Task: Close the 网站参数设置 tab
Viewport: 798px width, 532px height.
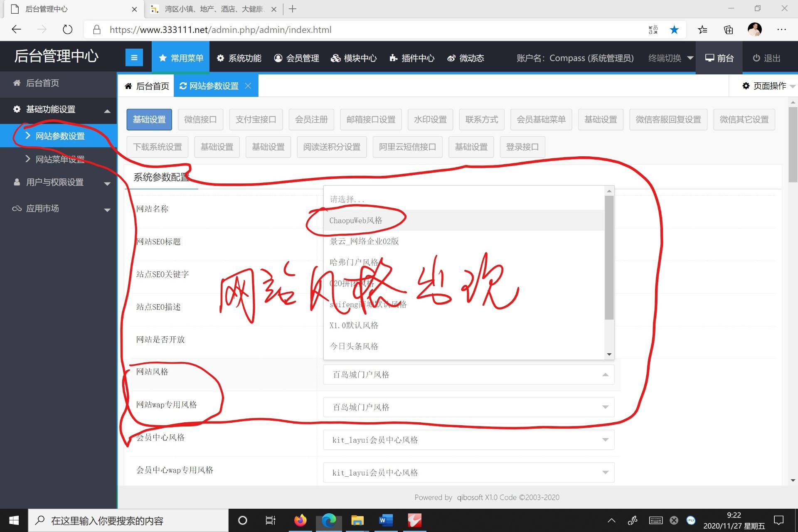Action: coord(248,86)
